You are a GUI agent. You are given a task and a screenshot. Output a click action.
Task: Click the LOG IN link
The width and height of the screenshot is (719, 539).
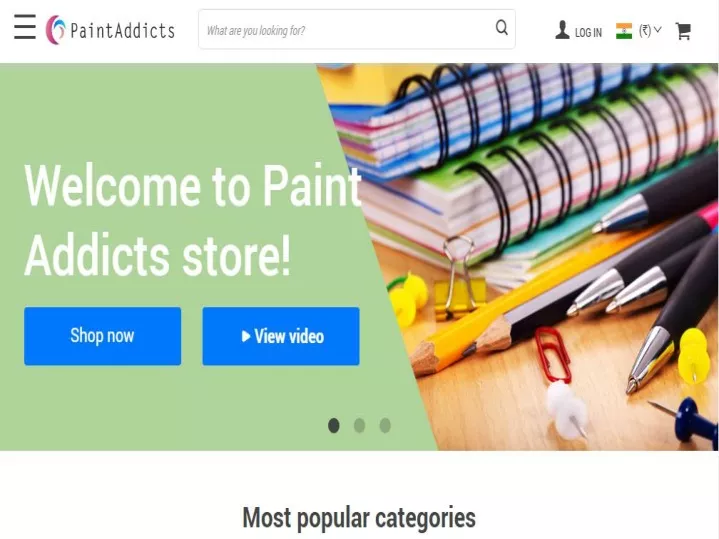click(x=588, y=33)
